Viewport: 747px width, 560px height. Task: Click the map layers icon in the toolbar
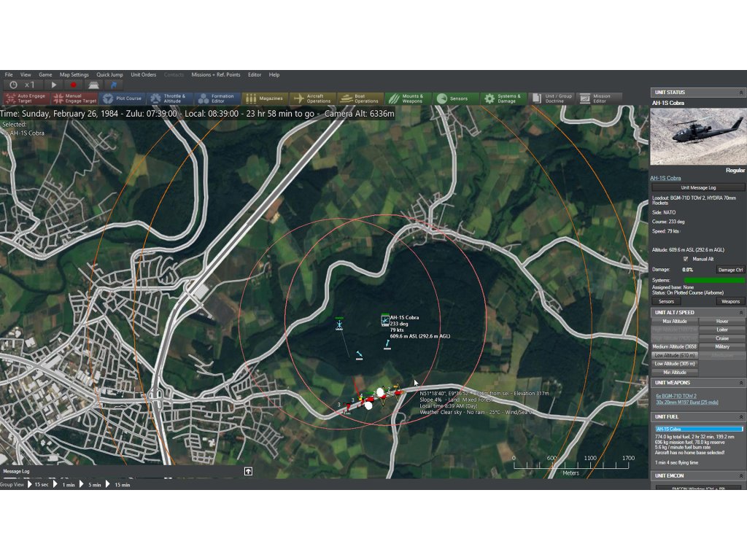point(93,85)
